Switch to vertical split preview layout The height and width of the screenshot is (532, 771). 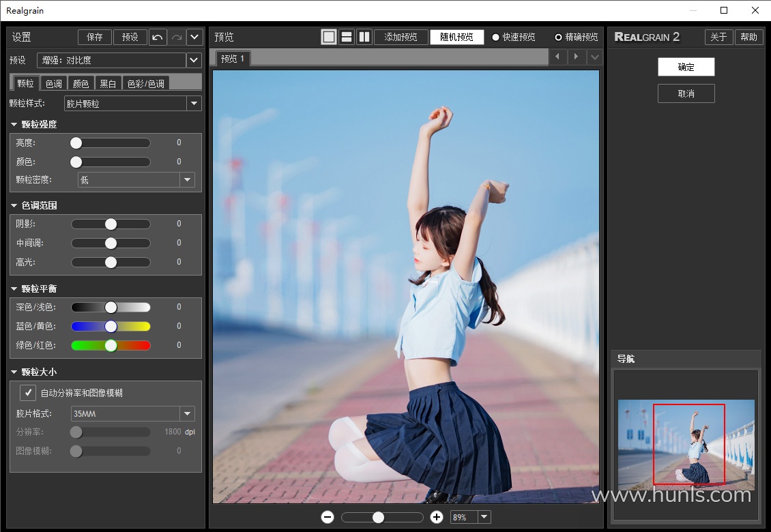coord(364,37)
